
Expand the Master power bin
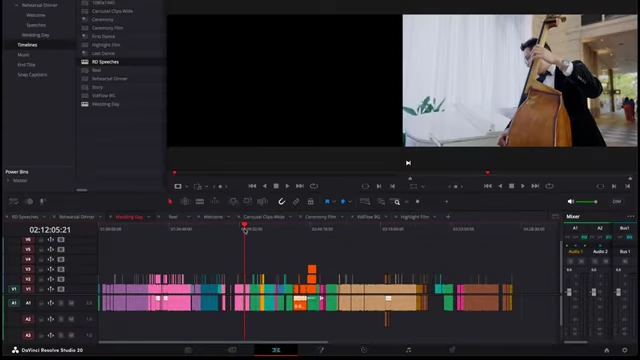click(8, 180)
